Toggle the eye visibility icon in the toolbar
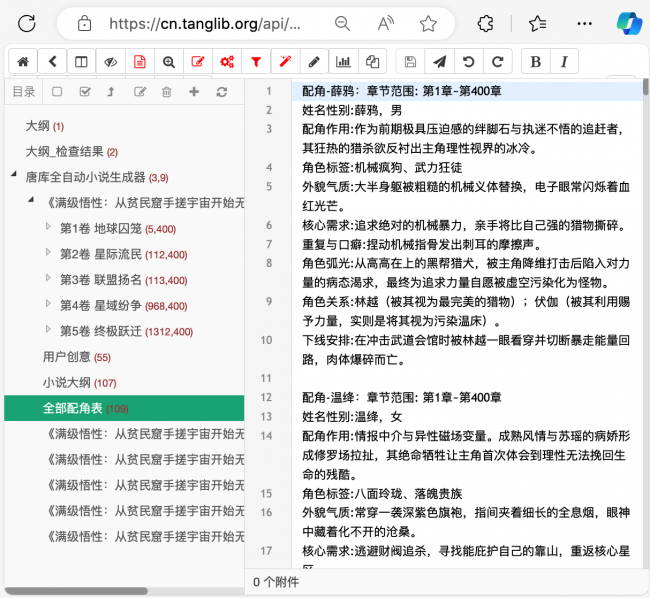 click(110, 61)
